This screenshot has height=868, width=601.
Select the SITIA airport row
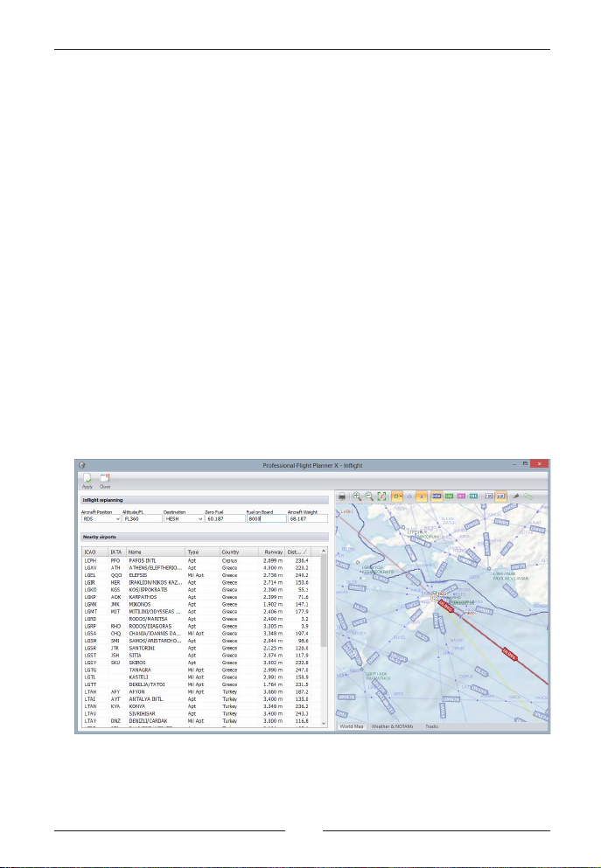pos(201,655)
